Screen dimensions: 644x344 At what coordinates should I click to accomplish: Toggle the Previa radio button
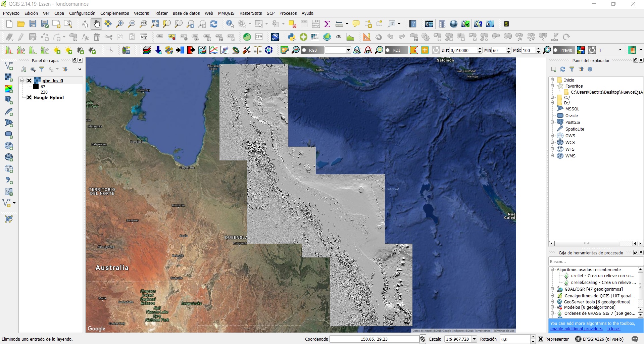(555, 50)
